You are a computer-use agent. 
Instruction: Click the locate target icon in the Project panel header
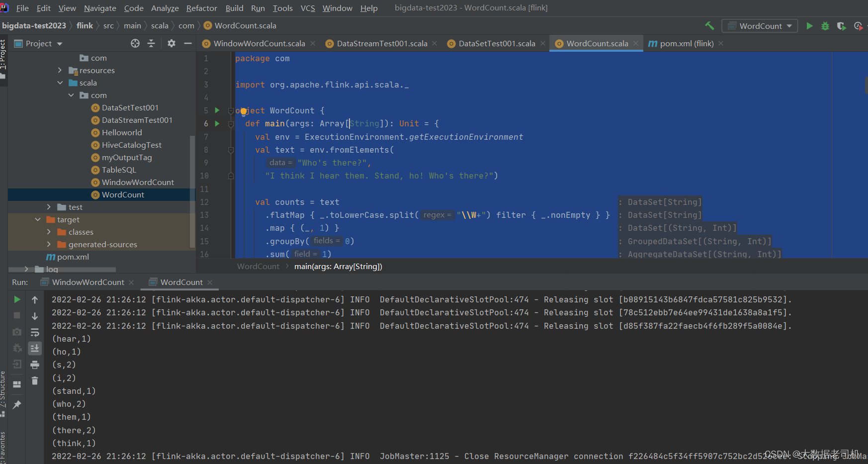click(135, 44)
